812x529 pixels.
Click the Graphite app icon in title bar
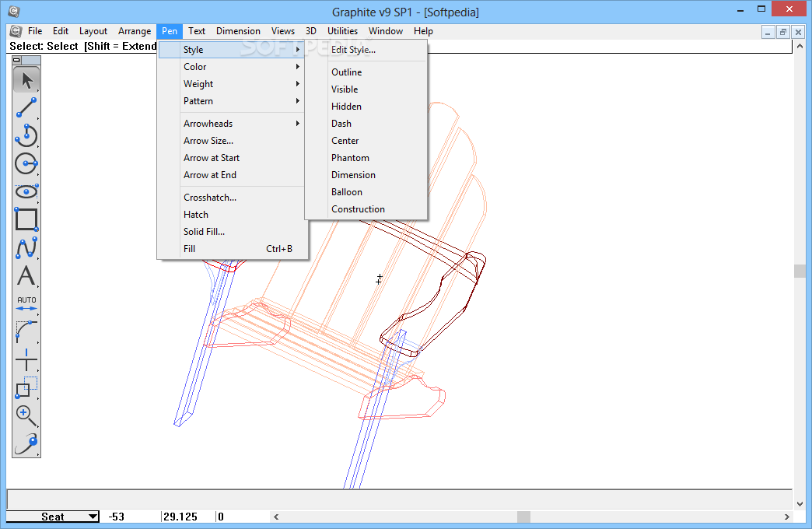point(14,11)
